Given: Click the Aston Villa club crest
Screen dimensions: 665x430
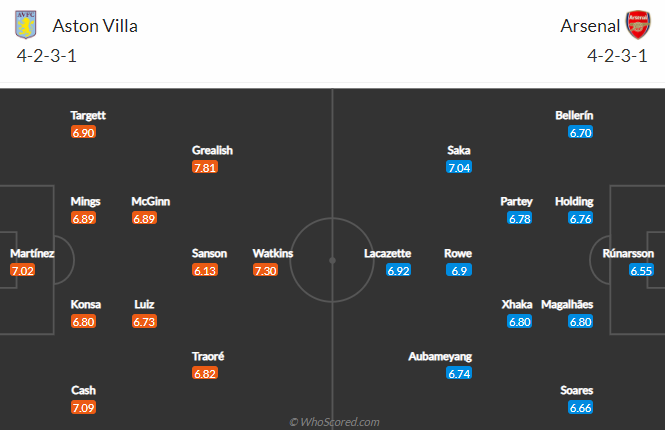Looking at the screenshot, I should point(25,25).
